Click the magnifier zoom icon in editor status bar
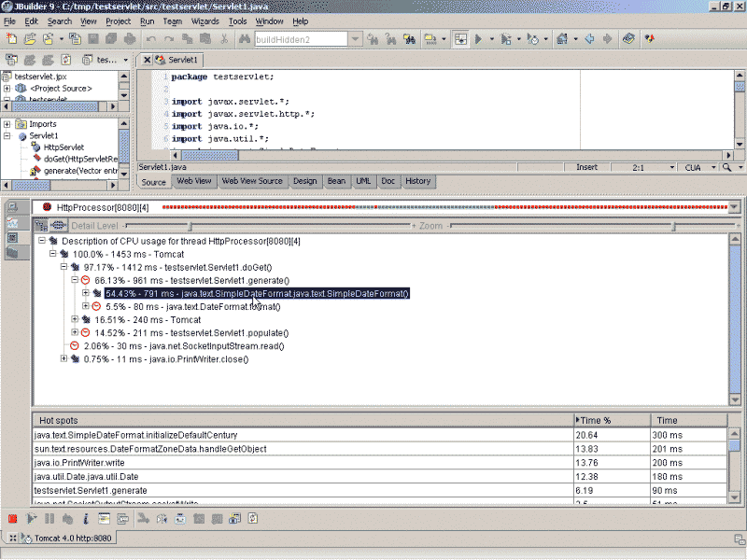The image size is (747, 560). [726, 167]
